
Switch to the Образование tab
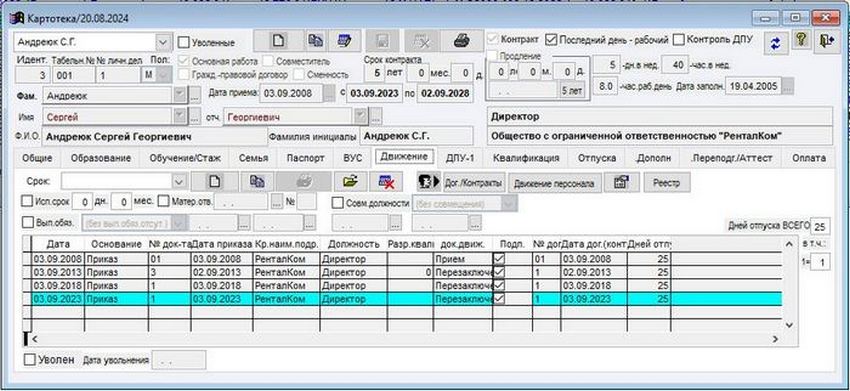pos(101,158)
